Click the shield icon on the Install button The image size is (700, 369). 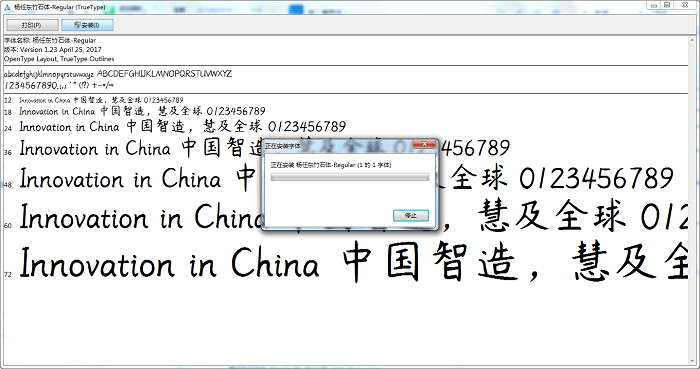pyautogui.click(x=77, y=25)
